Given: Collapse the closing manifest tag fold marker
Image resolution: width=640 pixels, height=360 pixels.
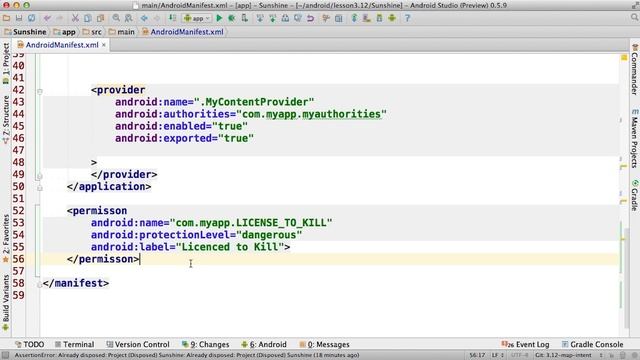Looking at the screenshot, I should tap(40, 284).
